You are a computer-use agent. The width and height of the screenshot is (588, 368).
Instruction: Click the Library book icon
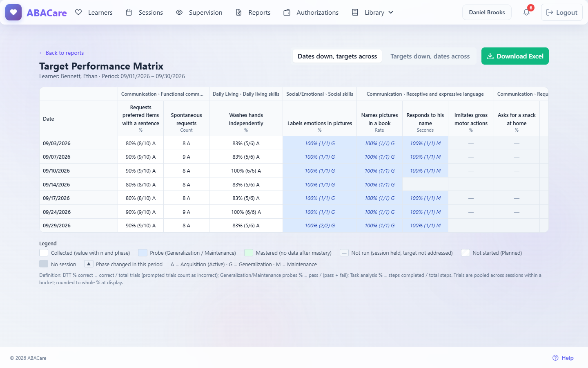(355, 12)
